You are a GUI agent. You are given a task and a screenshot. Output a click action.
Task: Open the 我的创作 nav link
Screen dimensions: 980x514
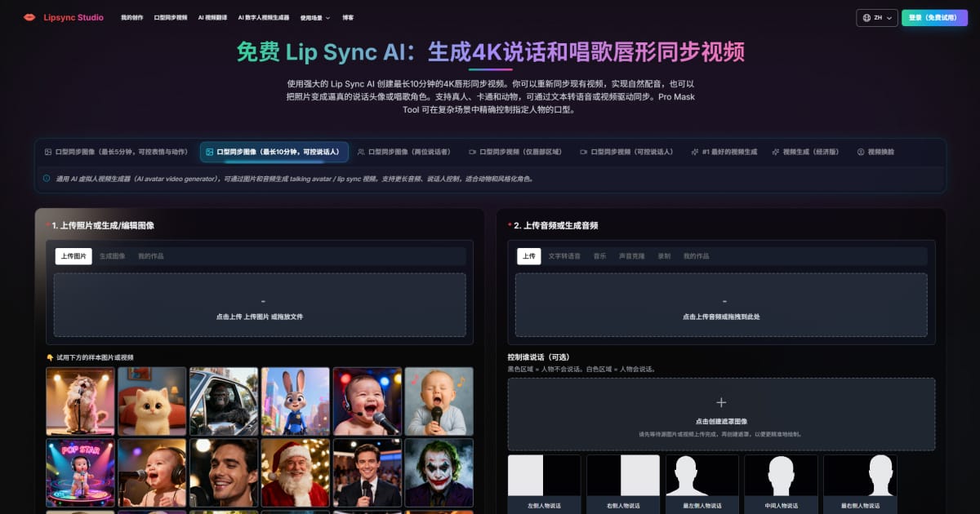click(131, 17)
